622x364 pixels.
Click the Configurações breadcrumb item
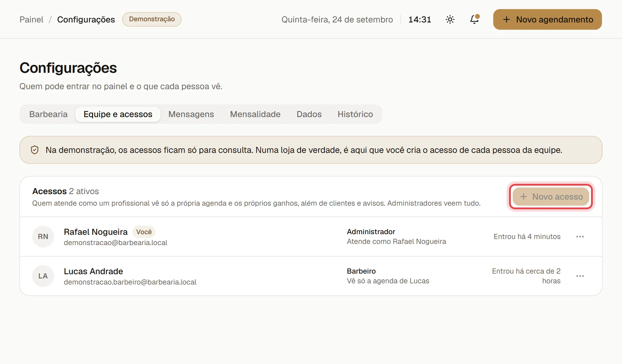[86, 19]
